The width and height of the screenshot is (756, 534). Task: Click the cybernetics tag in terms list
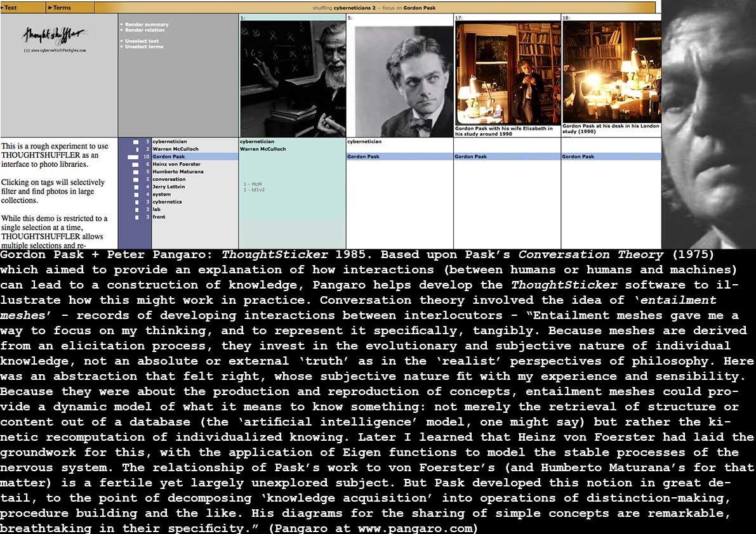(x=167, y=202)
